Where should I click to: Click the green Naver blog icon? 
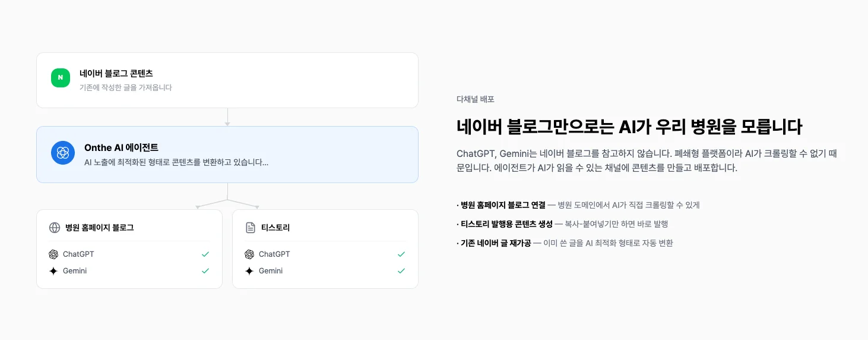pyautogui.click(x=61, y=78)
